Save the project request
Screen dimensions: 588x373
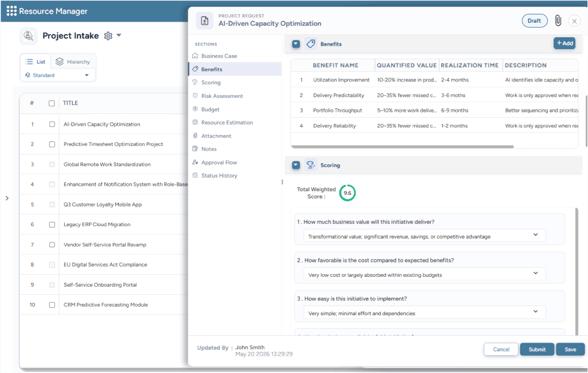pyautogui.click(x=570, y=349)
